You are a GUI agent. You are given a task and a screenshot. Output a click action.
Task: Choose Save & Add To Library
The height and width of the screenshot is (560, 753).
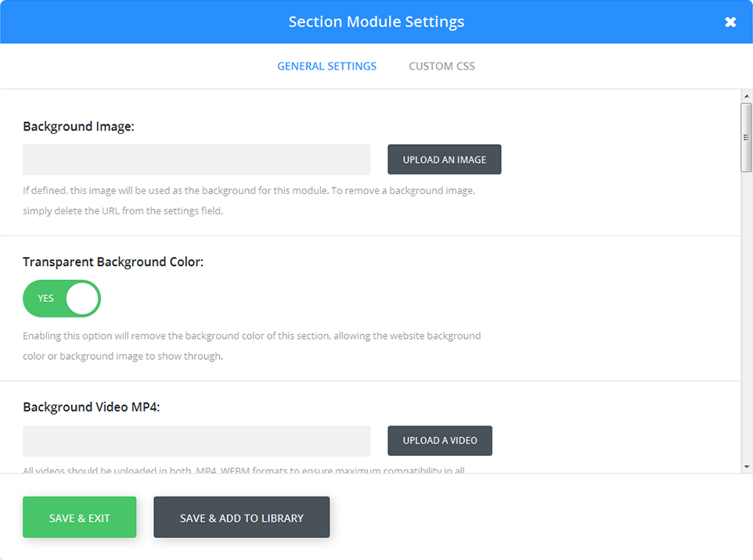241,517
